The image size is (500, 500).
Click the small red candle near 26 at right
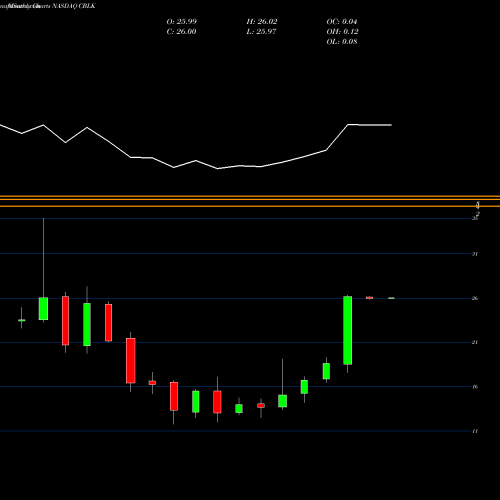click(369, 298)
